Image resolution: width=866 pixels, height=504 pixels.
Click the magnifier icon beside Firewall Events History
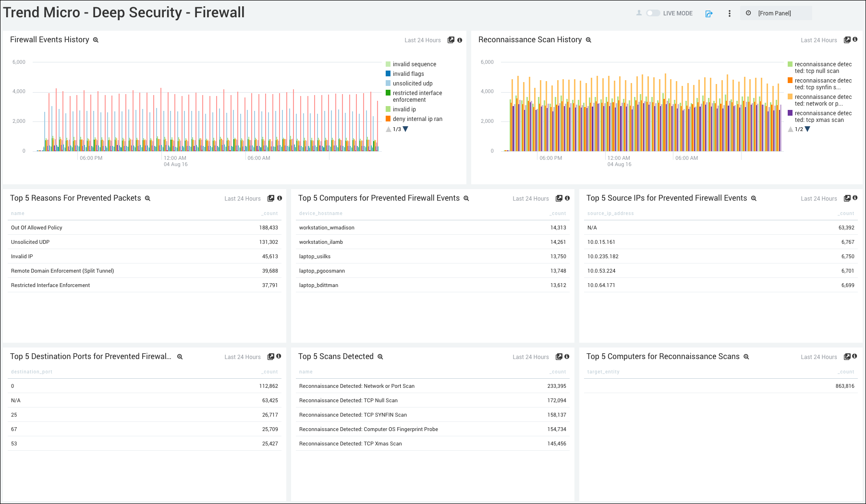96,40
